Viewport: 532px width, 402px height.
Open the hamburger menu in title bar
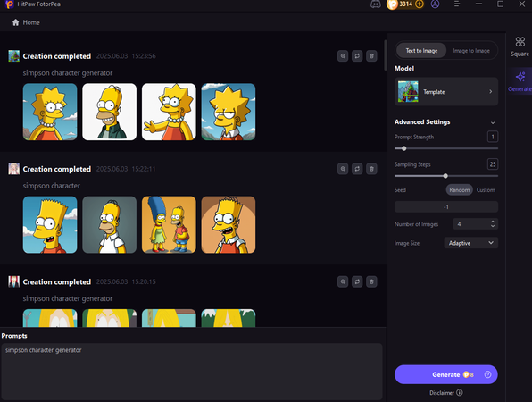click(457, 4)
